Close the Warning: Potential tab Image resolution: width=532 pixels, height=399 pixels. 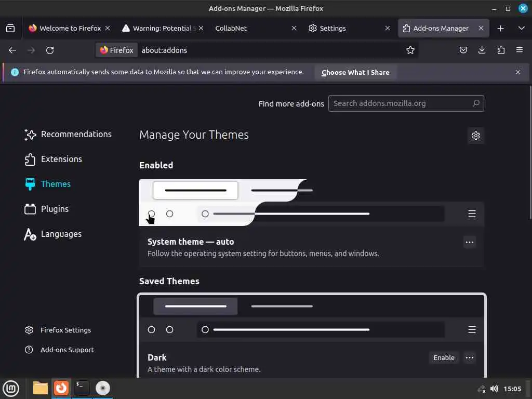[201, 28]
